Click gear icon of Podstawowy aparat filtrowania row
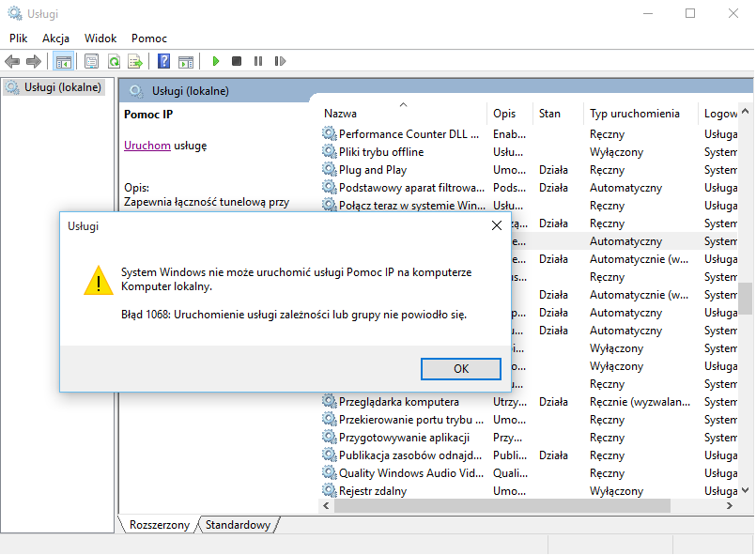 pyautogui.click(x=330, y=187)
